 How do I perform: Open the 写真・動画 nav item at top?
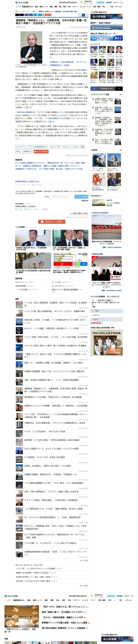tap(97, 7)
